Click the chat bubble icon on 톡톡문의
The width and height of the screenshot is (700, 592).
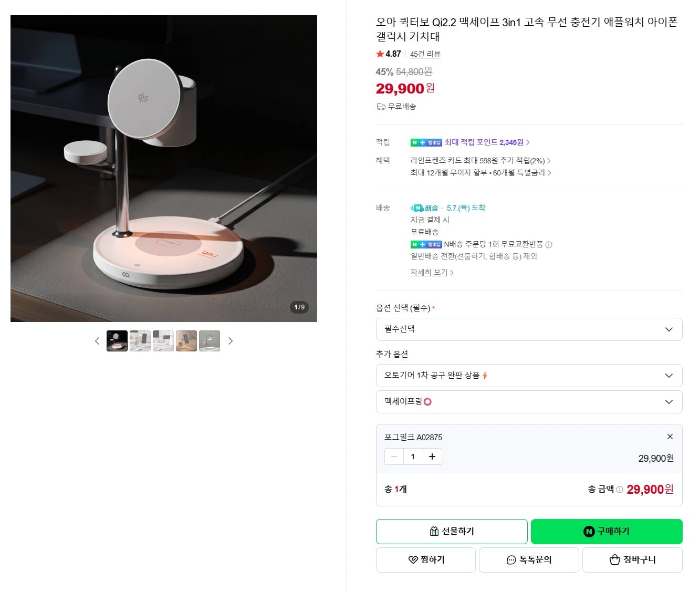510,559
